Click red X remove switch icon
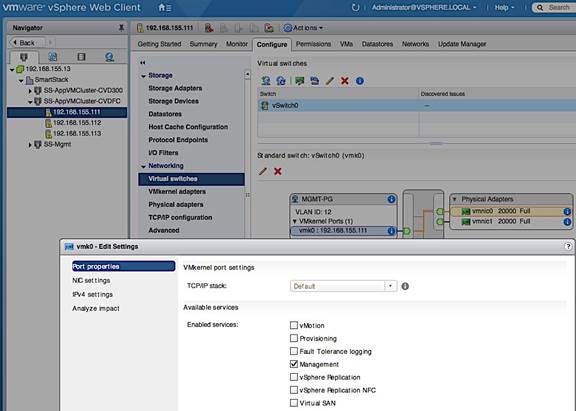This screenshot has width=576, height=411. point(345,81)
